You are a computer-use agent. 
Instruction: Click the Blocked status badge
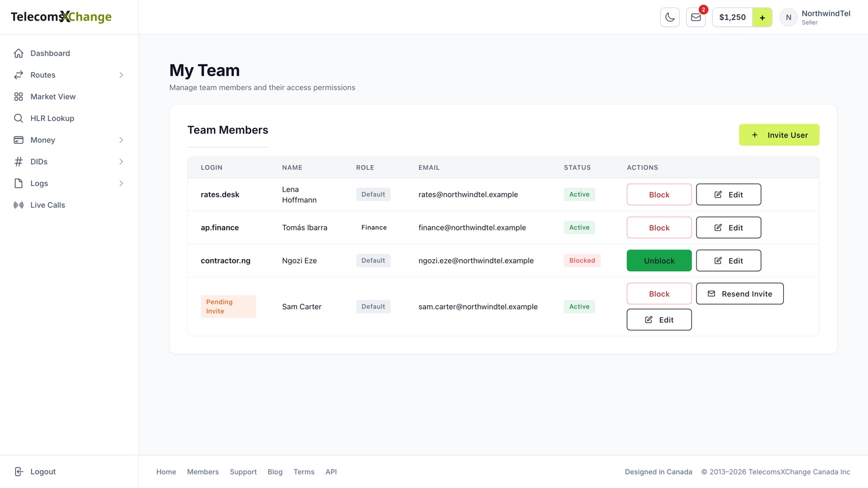[x=582, y=261]
